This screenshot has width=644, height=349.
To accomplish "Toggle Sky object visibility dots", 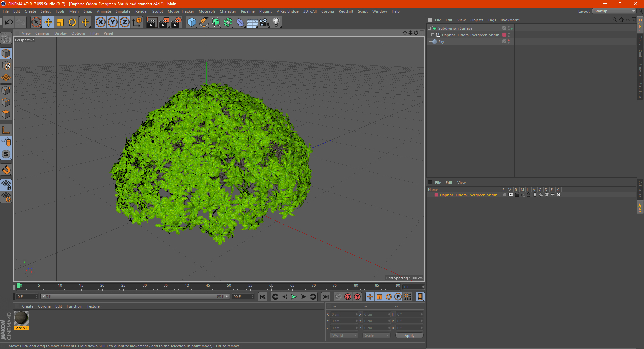I will click(x=509, y=41).
